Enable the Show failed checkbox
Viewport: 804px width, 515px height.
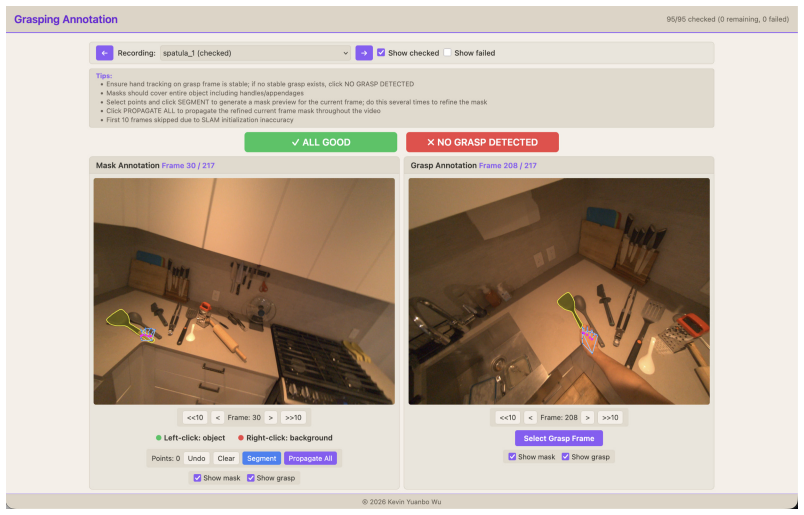click(x=447, y=52)
